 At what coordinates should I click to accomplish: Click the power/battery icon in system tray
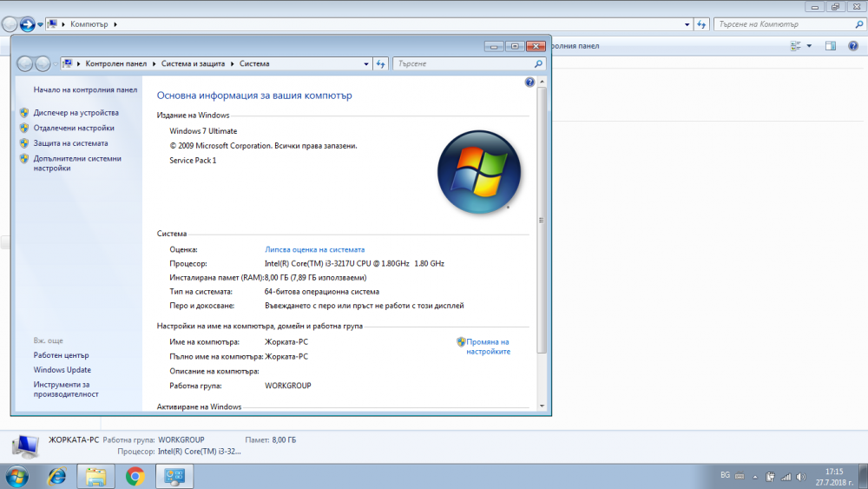coord(770,477)
